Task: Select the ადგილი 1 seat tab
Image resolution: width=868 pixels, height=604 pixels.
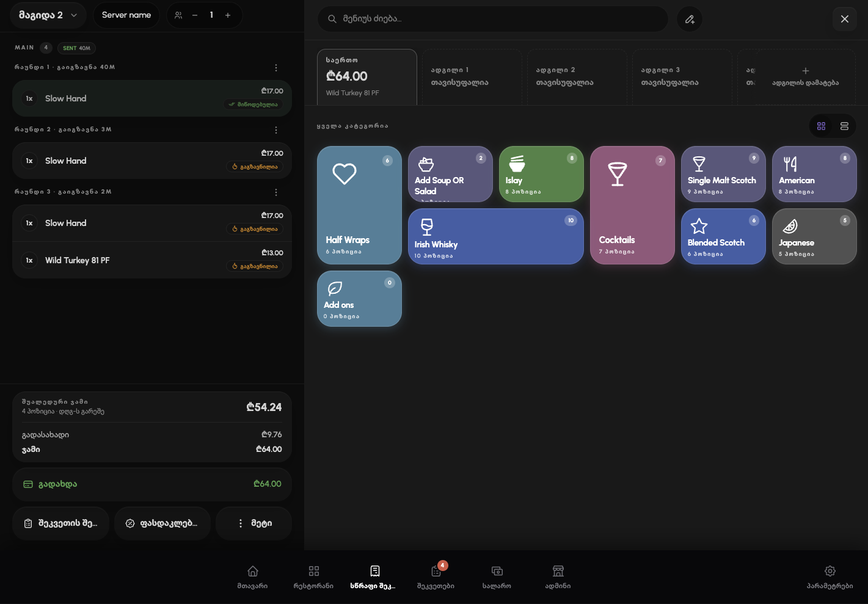Action: pos(472,77)
